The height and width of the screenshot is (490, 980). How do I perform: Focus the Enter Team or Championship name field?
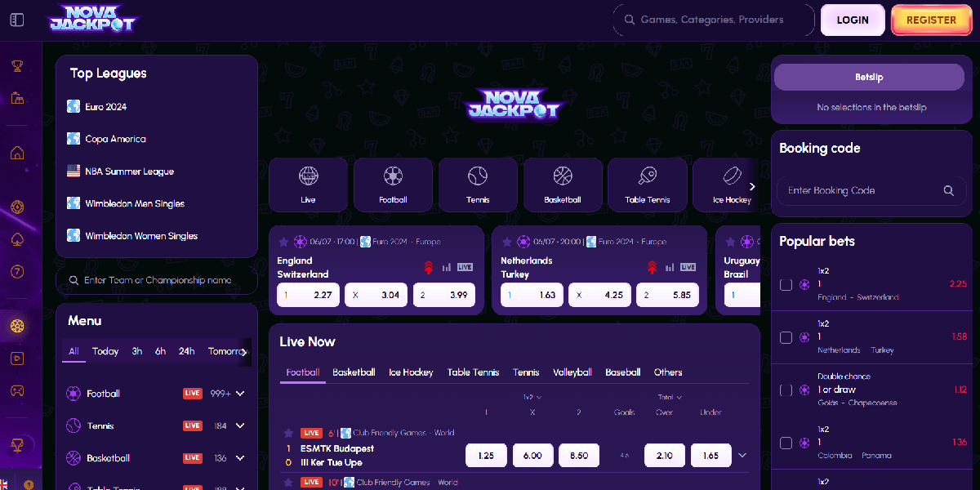click(157, 280)
